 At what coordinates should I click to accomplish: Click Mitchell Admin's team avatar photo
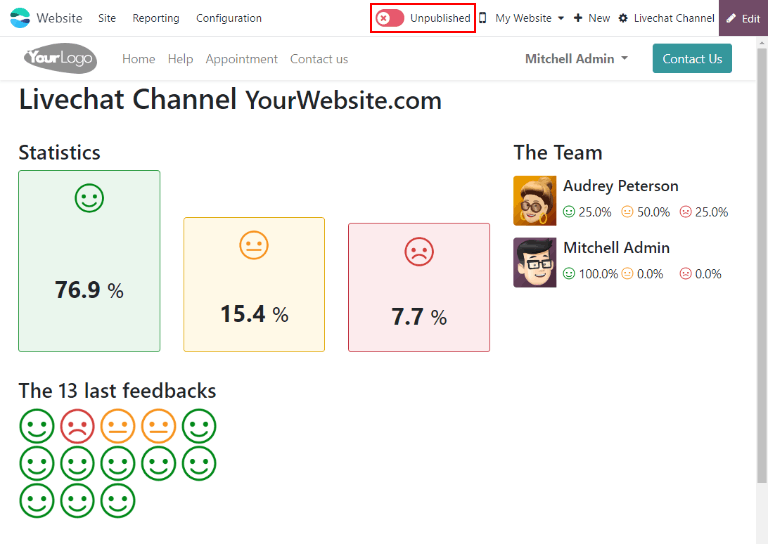point(534,262)
